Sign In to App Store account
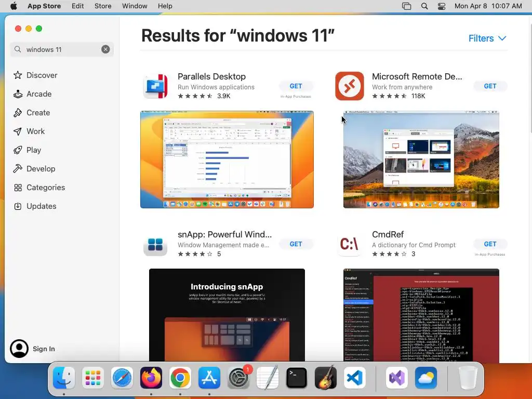Viewport: 532px width, 399px height. pos(33,349)
